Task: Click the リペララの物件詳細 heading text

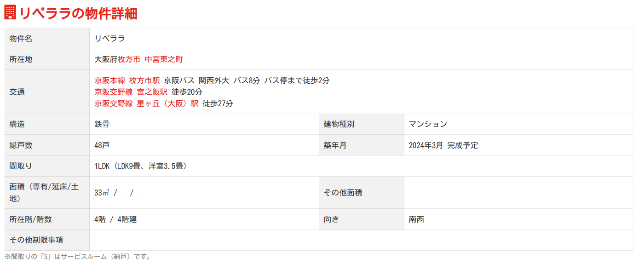Action: click(78, 13)
